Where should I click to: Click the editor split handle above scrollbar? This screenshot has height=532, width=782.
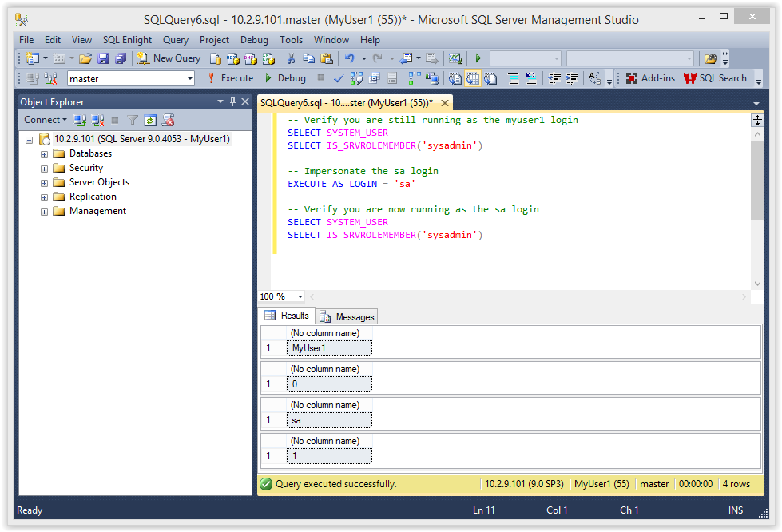click(757, 120)
